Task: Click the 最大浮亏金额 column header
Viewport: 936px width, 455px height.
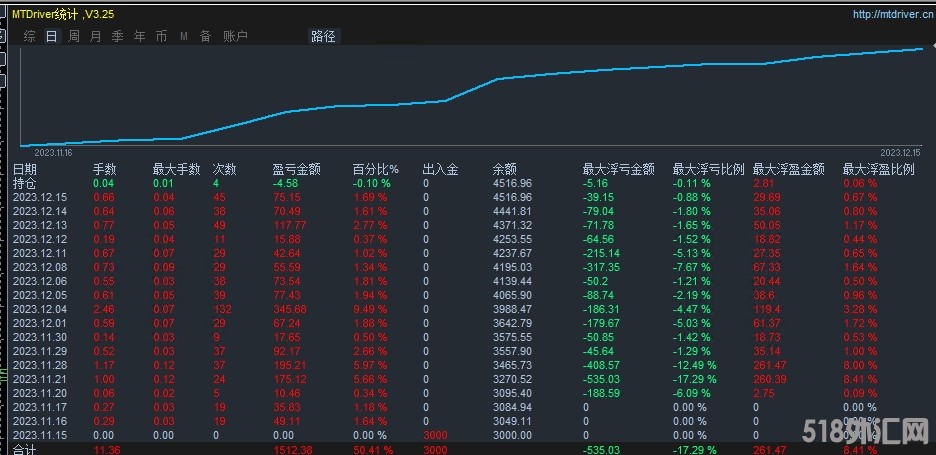Action: pyautogui.click(x=619, y=170)
